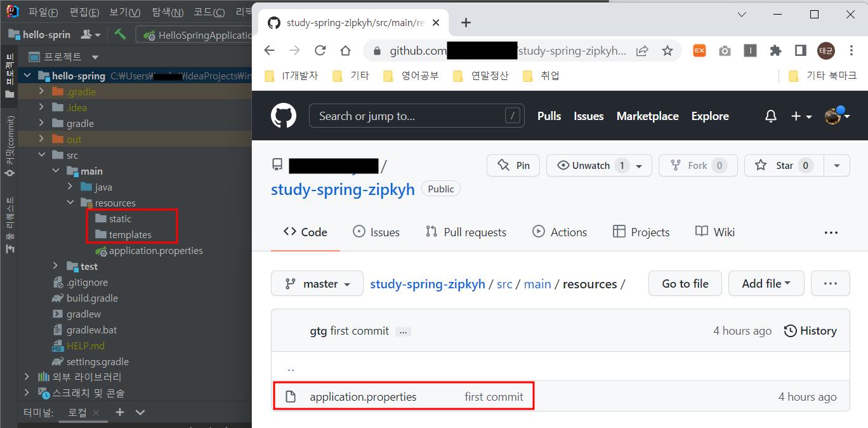Open the IT개발자 bookmark folder

[292, 76]
